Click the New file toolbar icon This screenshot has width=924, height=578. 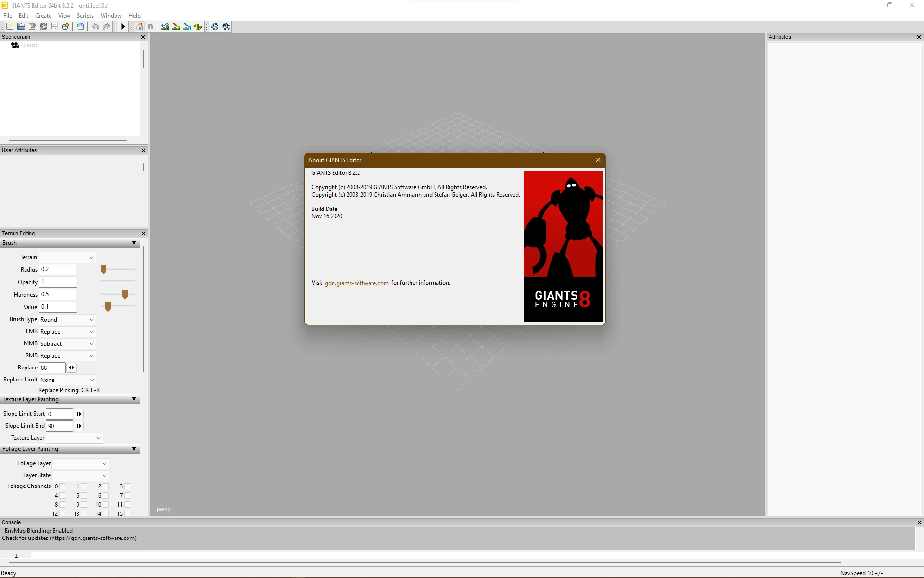click(10, 26)
